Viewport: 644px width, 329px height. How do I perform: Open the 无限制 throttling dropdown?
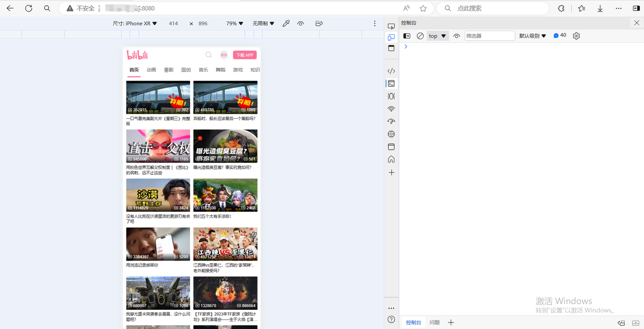[x=263, y=24]
